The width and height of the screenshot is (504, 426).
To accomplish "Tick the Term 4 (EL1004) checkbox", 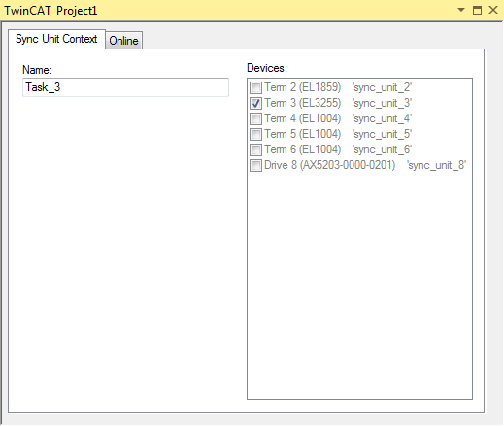I will [255, 118].
